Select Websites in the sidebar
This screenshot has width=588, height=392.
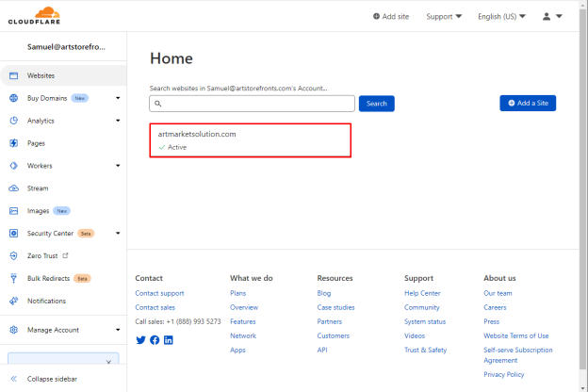(x=63, y=75)
